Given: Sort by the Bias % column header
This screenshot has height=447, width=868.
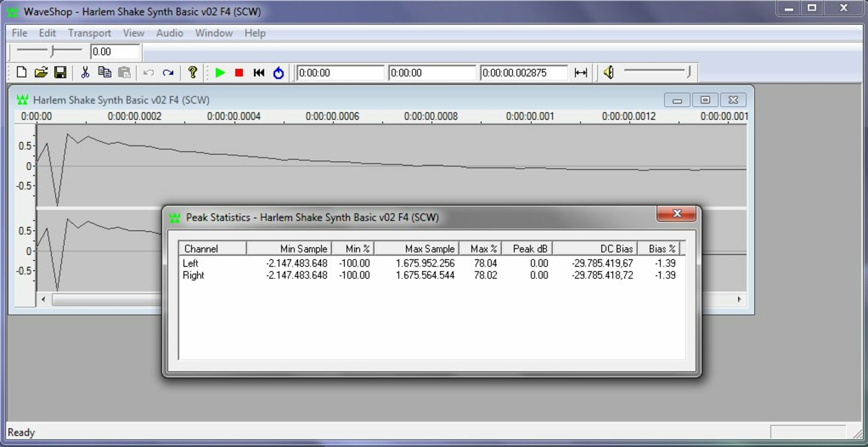Looking at the screenshot, I should pyautogui.click(x=659, y=249).
